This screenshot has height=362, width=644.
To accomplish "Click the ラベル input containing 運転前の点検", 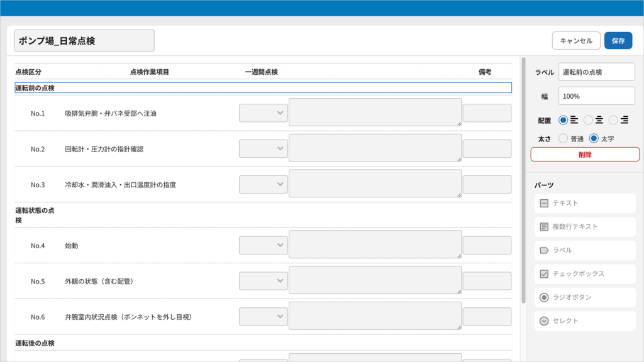I will [x=596, y=72].
